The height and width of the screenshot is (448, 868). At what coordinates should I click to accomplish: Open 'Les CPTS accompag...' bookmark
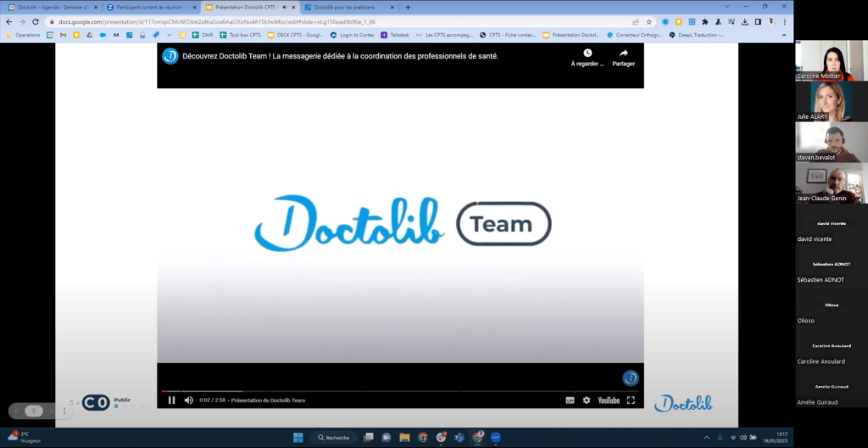(x=444, y=35)
